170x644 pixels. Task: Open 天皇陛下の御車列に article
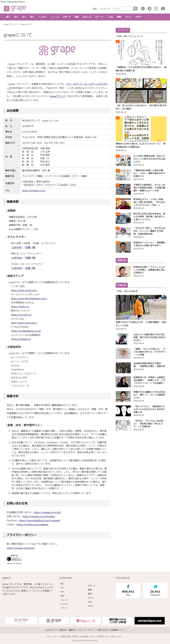[x=149, y=188]
